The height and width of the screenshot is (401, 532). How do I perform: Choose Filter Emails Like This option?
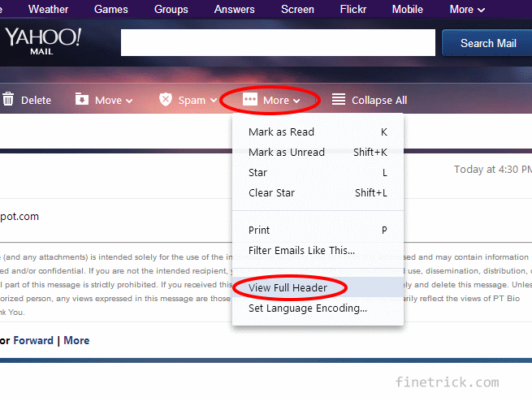pyautogui.click(x=318, y=251)
